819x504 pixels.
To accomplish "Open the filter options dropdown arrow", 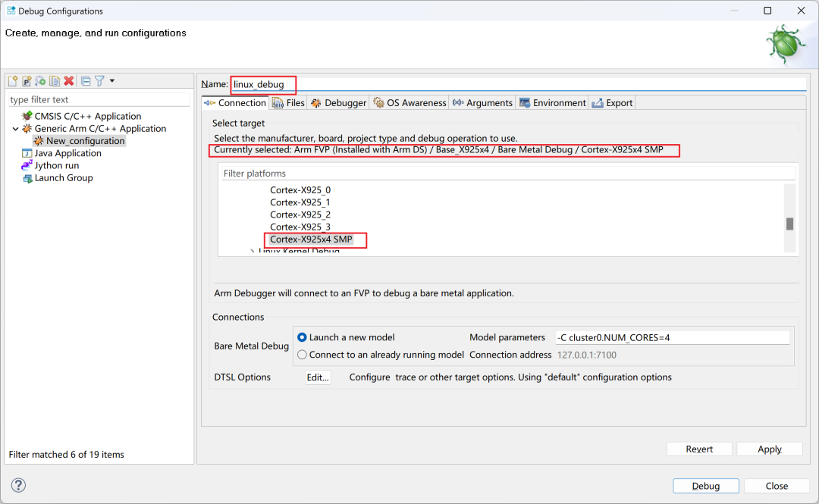I will tap(112, 81).
